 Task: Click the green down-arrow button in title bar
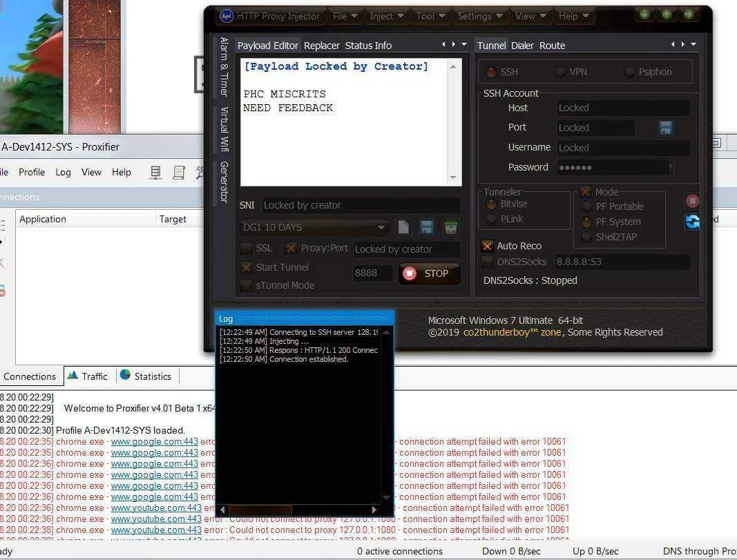tap(644, 15)
